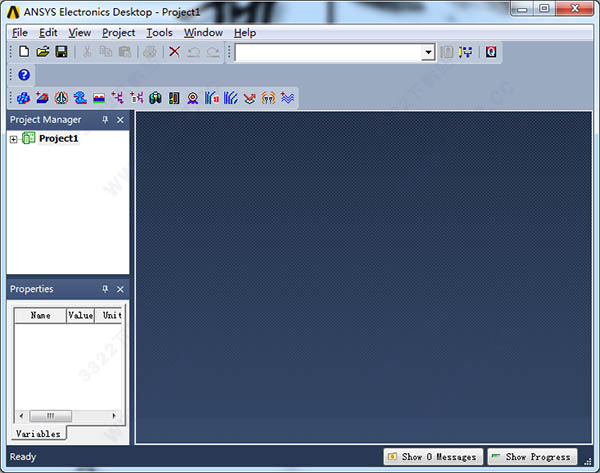Click the 3D layout board design icon
This screenshot has height=473, width=600.
pyautogui.click(x=42, y=98)
